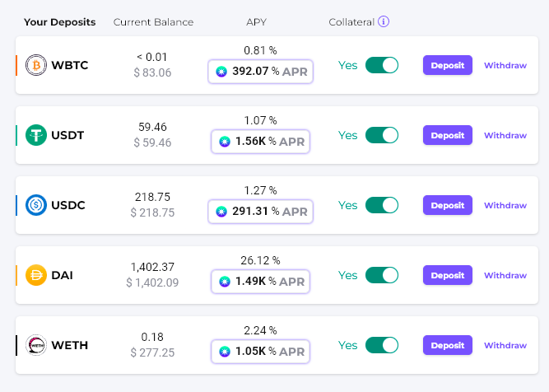
Task: Deposit more USDC using its button
Action: point(448,205)
